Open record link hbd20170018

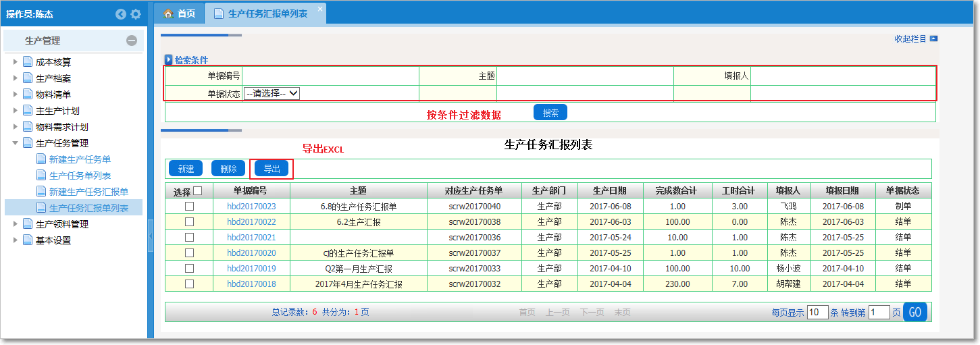pyautogui.click(x=251, y=284)
